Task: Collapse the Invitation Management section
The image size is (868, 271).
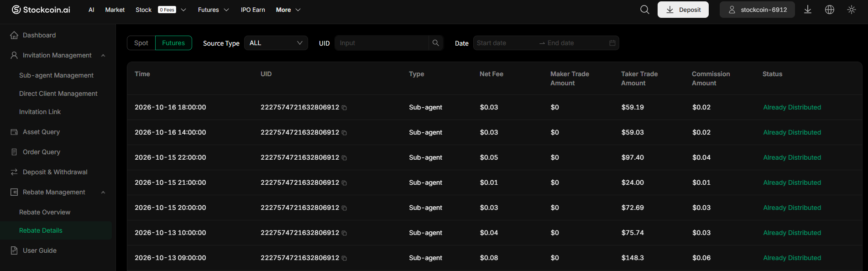Action: tap(103, 55)
